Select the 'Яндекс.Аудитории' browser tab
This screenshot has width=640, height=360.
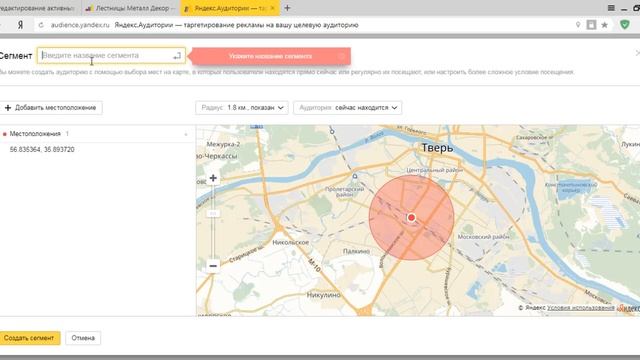pyautogui.click(x=230, y=8)
